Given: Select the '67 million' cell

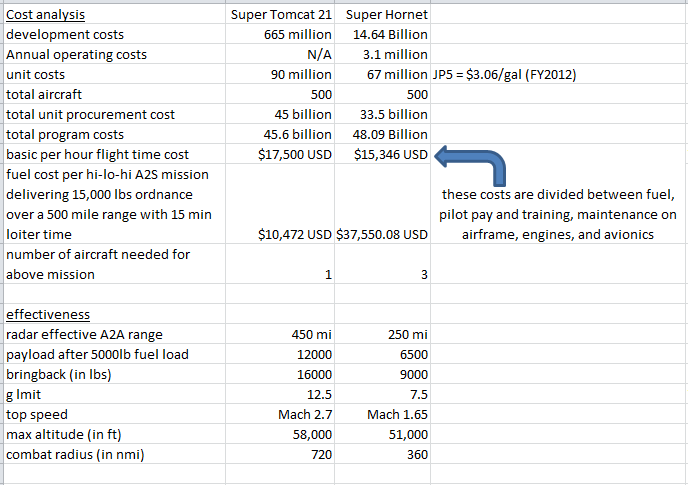Looking at the screenshot, I should pos(383,74).
